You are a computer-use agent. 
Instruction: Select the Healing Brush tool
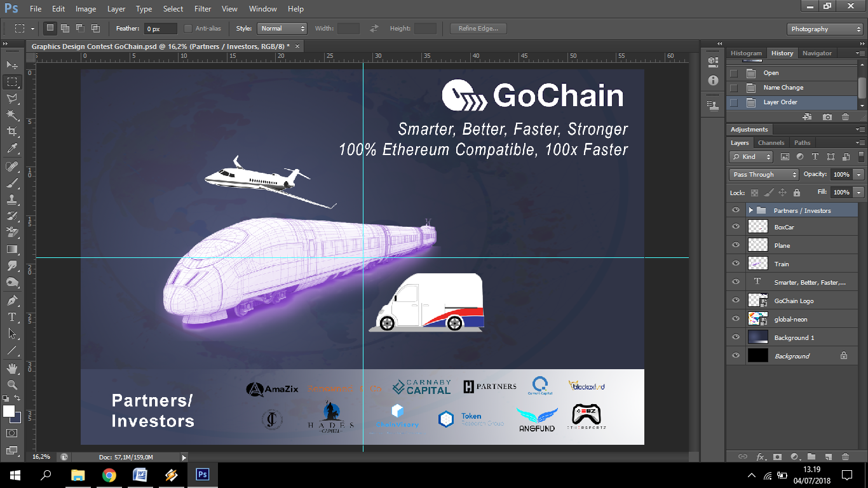coord(12,166)
